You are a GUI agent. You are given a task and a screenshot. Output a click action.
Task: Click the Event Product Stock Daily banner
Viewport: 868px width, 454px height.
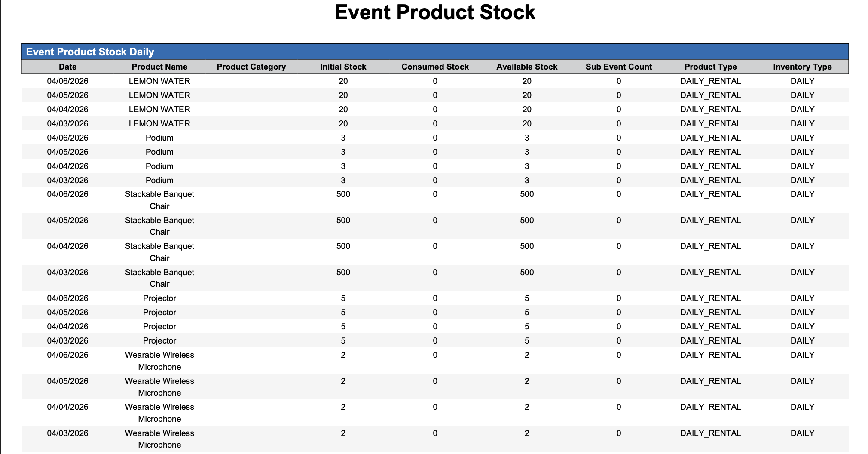(x=90, y=52)
